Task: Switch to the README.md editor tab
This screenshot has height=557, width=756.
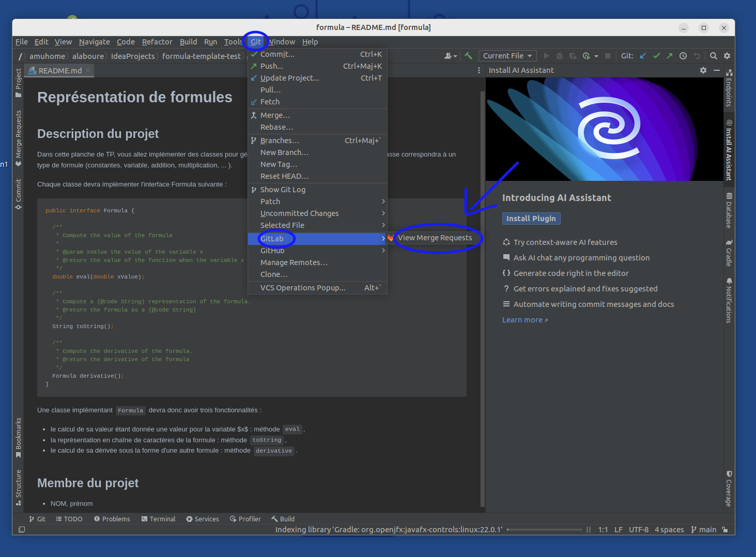Action: (x=60, y=71)
